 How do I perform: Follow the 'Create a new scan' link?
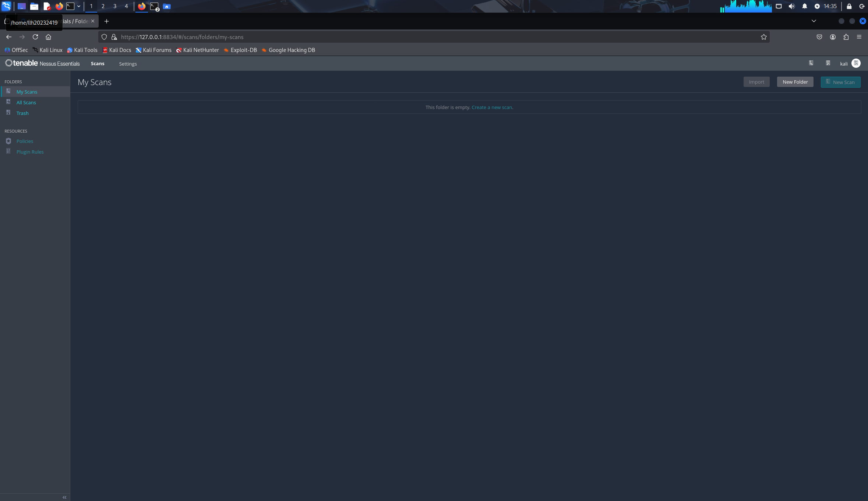(492, 107)
